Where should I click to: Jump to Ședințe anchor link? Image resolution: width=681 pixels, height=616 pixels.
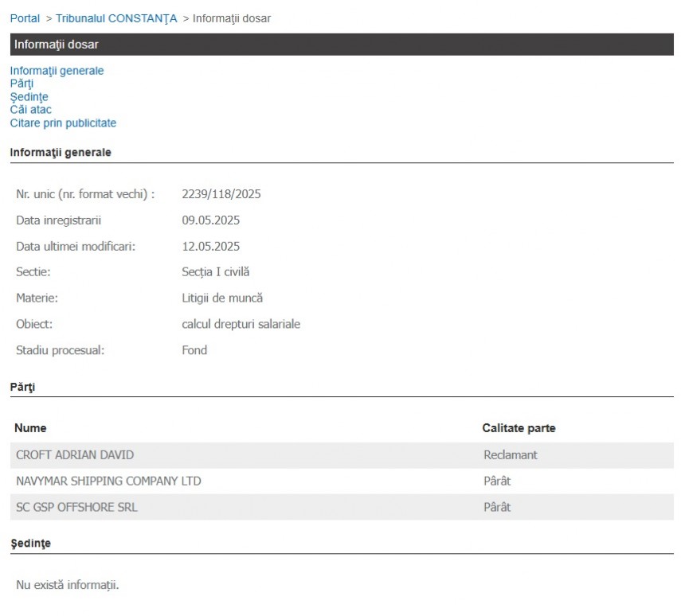29,97
